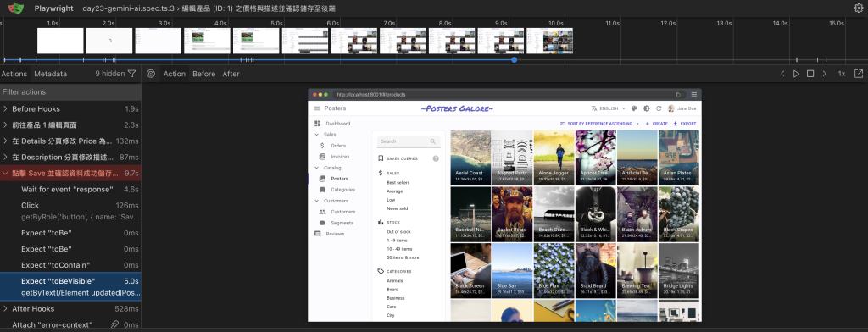Select the Action snapshot tab
868x332 pixels.
pos(175,74)
